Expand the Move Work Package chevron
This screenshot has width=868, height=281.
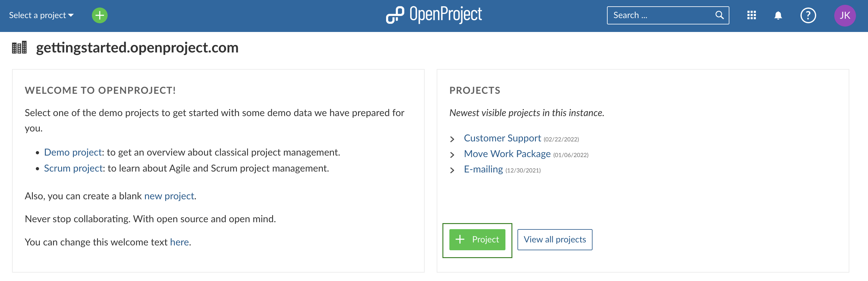pos(452,155)
